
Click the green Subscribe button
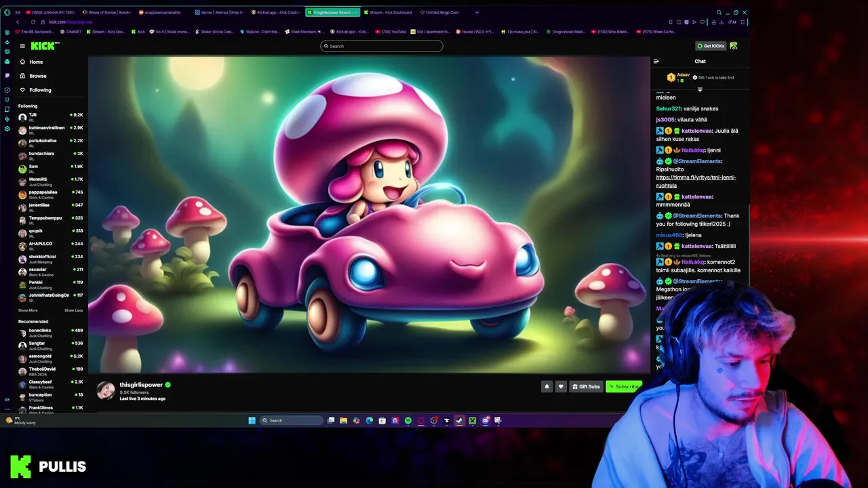pos(624,386)
